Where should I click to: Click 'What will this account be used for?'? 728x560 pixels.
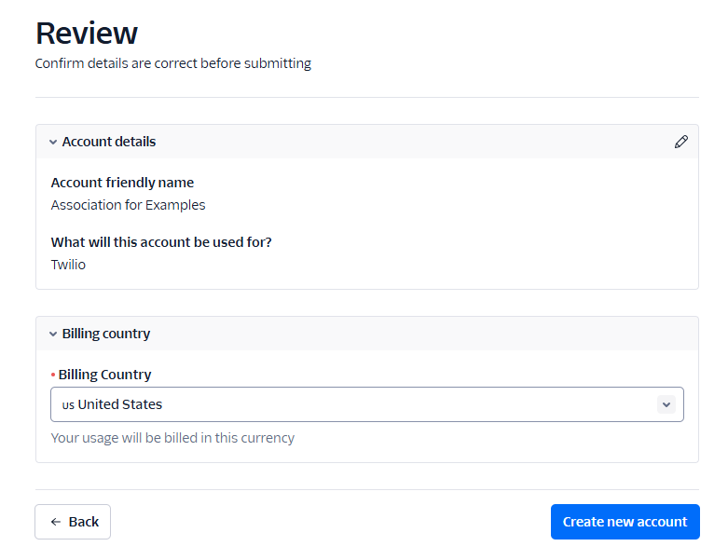[x=161, y=242]
